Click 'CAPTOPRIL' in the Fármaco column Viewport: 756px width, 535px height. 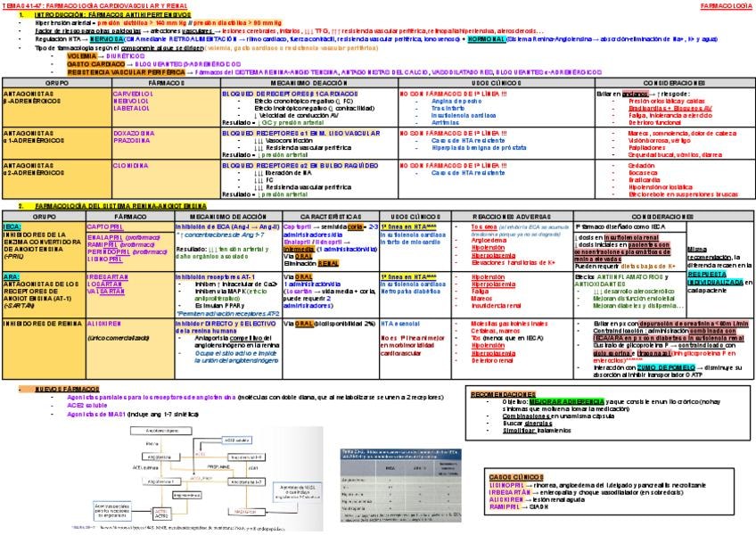pyautogui.click(x=105, y=226)
